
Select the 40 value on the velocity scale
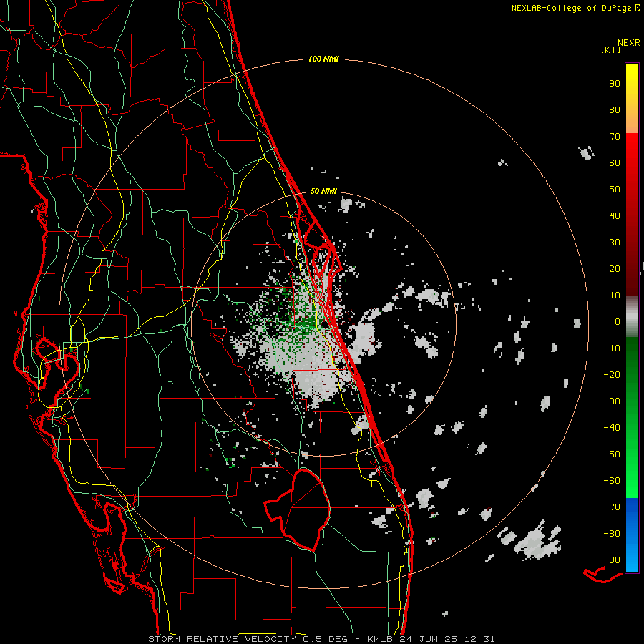615,215
